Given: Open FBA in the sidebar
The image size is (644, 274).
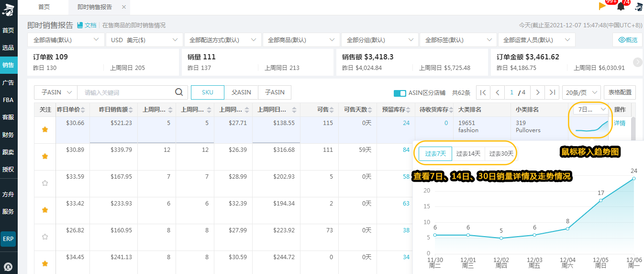Looking at the screenshot, I should click(8, 100).
